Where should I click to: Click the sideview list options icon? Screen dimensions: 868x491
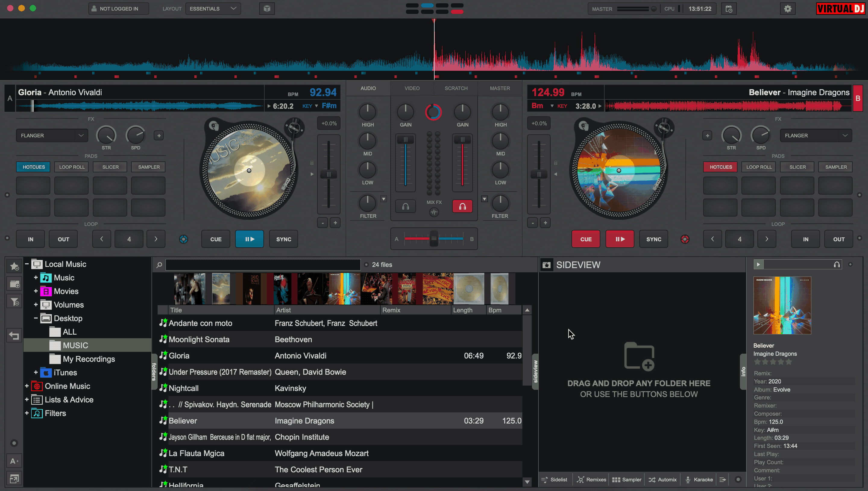[723, 480]
